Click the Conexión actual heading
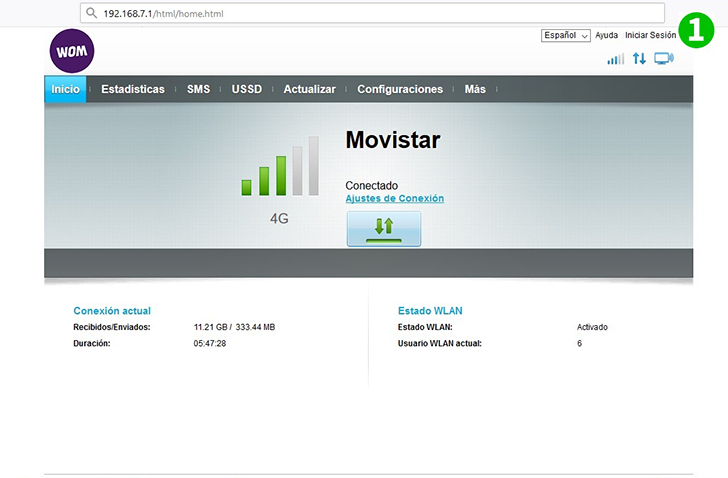 pos(112,311)
